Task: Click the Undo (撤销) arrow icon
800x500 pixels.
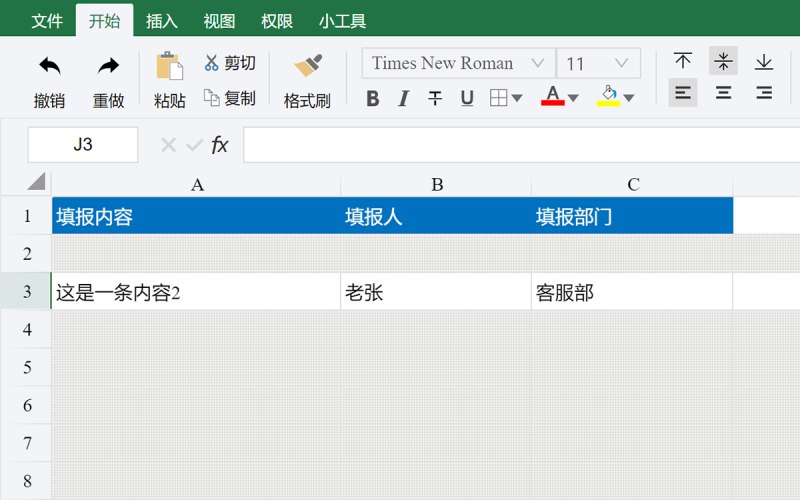Action: tap(49, 66)
